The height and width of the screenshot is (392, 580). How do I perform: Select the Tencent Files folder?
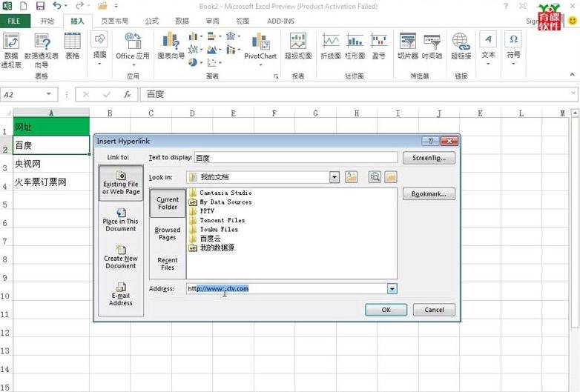click(x=217, y=220)
